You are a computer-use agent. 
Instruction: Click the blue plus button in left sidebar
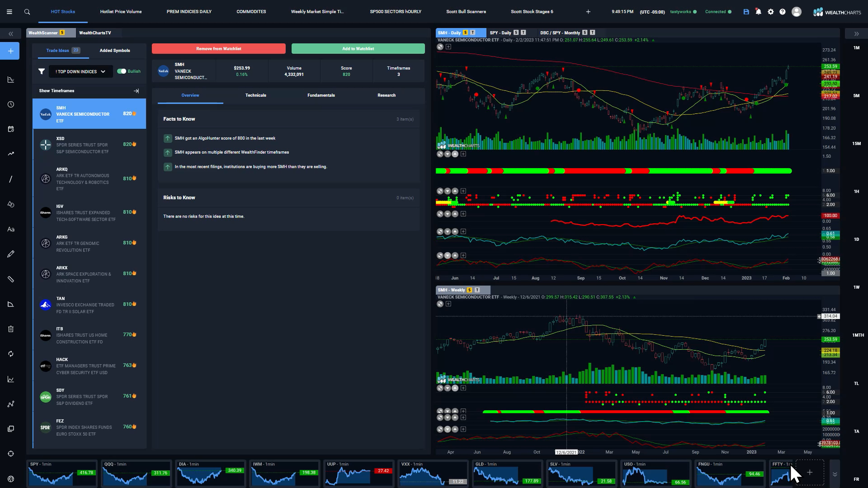tap(11, 51)
